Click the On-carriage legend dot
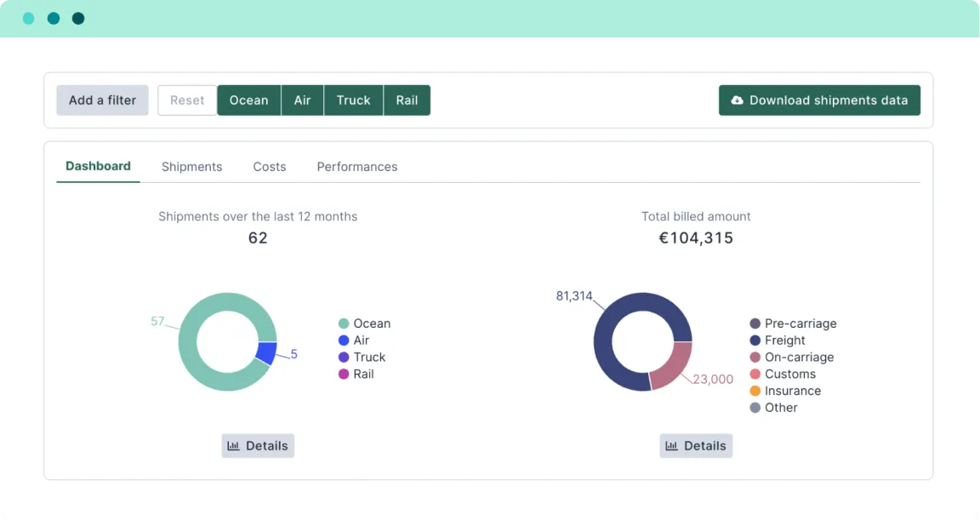The width and height of the screenshot is (980, 521). coord(755,358)
